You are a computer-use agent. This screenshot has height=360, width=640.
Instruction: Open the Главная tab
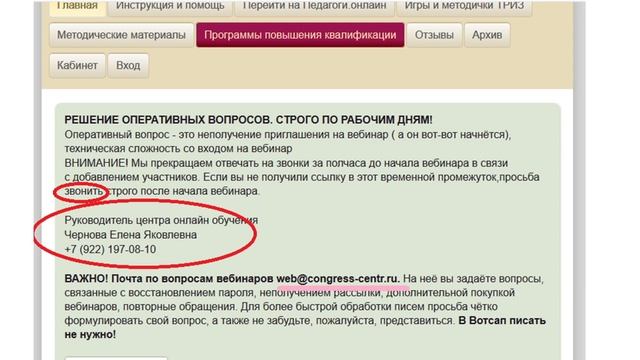point(77,7)
